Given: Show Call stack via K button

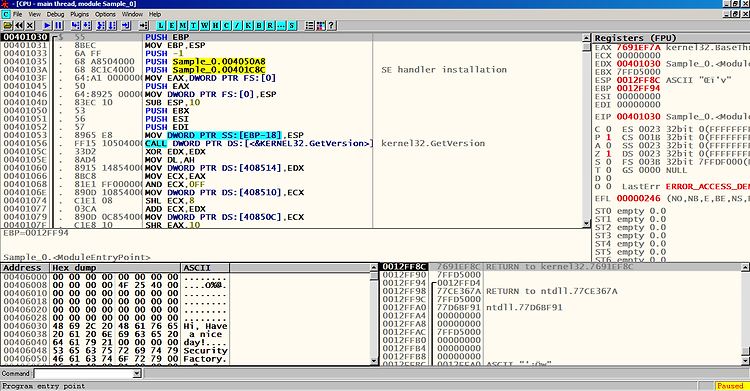Looking at the screenshot, I should 249,26.
